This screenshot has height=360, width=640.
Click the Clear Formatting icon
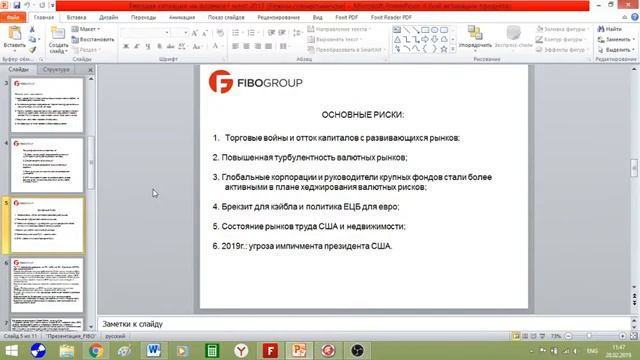coord(220,33)
